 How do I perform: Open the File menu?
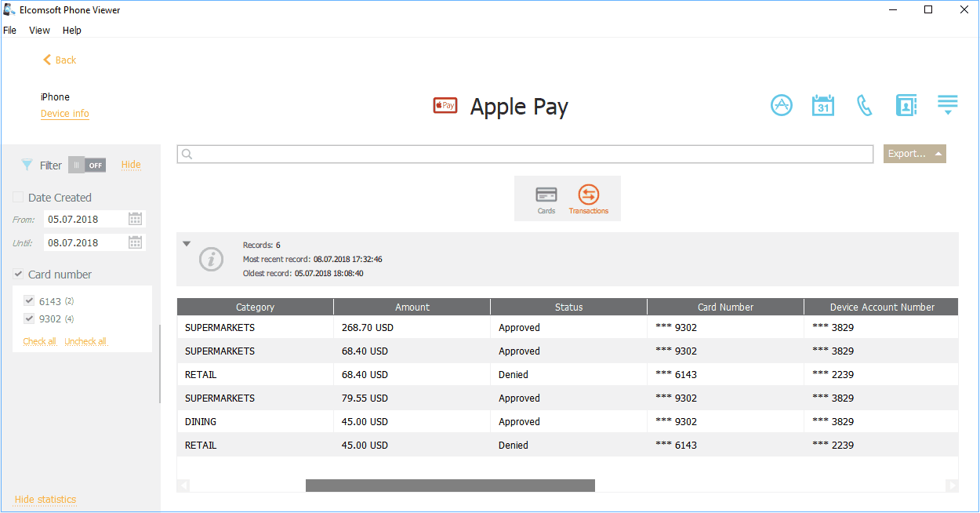[9, 31]
